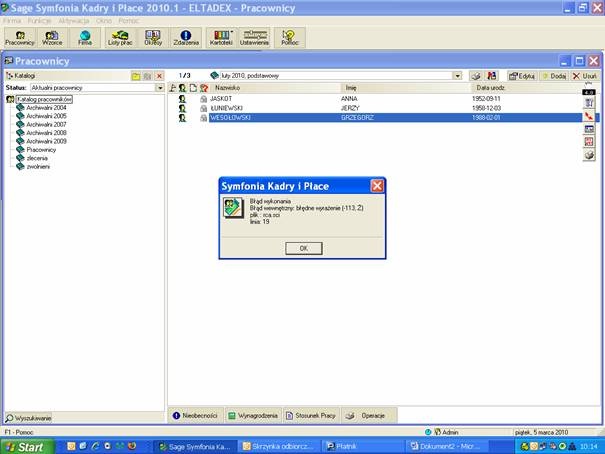Open Kartoteki from the toolbar
The height and width of the screenshot is (454, 605).
(220, 37)
